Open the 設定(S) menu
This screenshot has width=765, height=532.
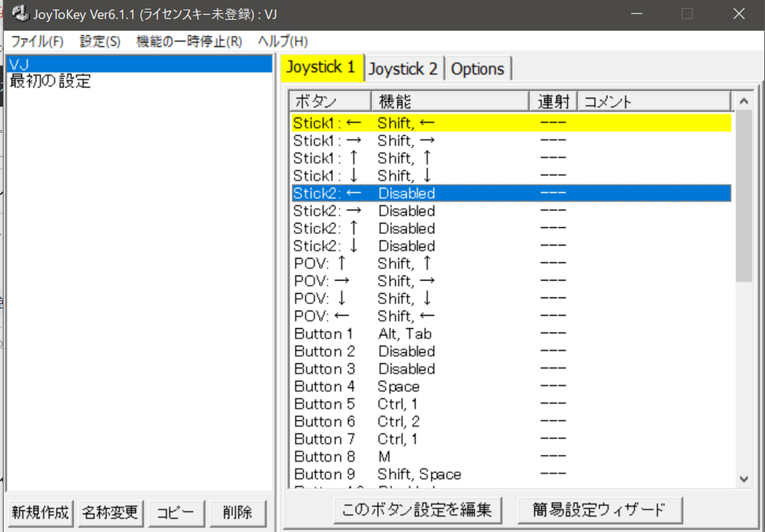(x=99, y=41)
